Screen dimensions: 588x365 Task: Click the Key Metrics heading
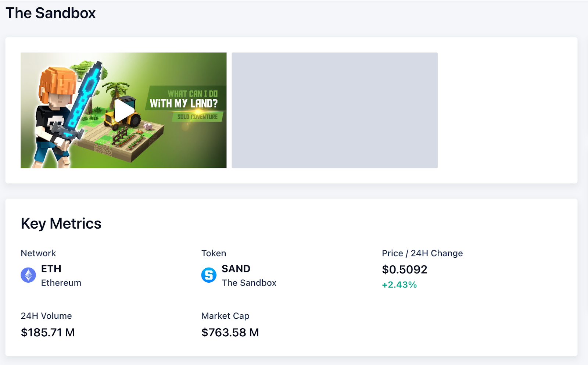pos(61,223)
